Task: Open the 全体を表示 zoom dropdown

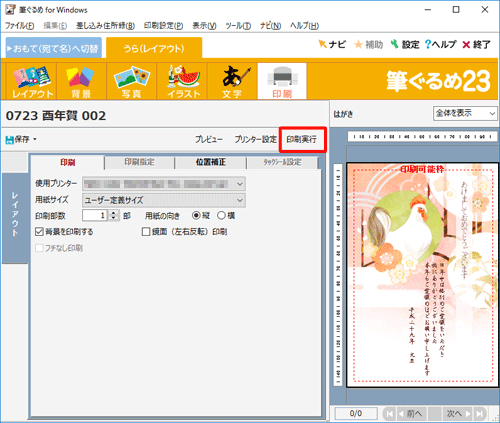Action: click(x=465, y=113)
